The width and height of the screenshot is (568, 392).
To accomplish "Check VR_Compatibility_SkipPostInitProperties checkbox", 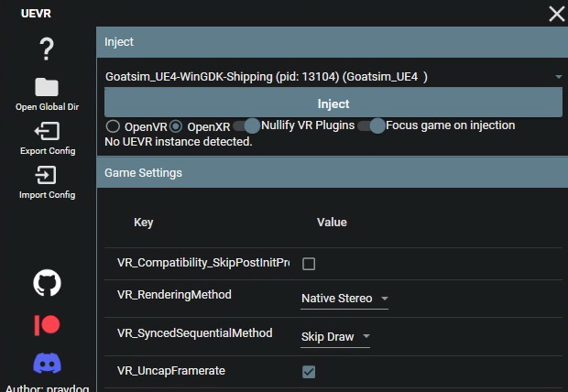I will (x=309, y=264).
